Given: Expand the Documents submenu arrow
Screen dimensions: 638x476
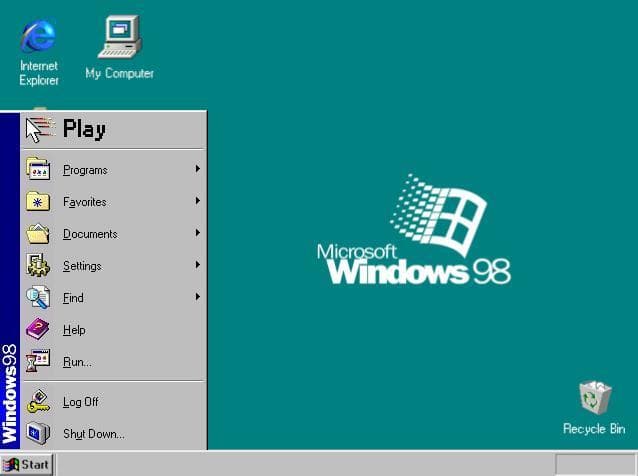Looking at the screenshot, I should coord(197,233).
